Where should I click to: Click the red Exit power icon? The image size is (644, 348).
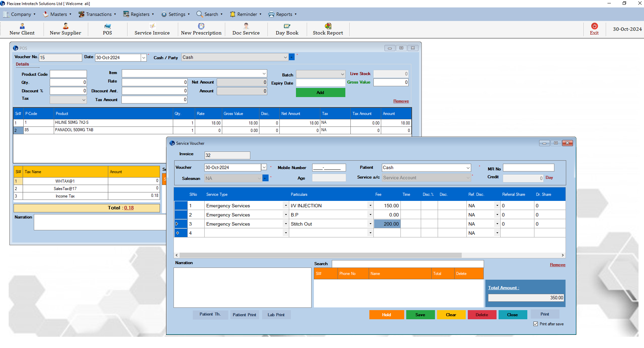(594, 26)
